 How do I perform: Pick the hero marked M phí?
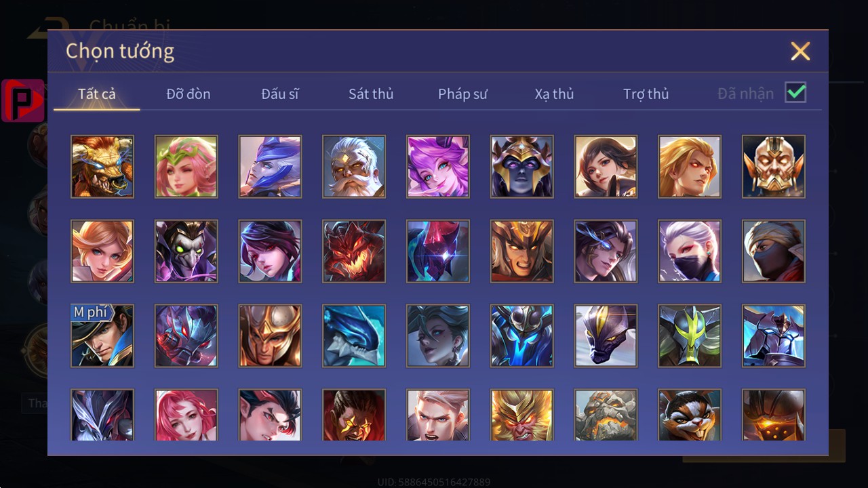102,336
